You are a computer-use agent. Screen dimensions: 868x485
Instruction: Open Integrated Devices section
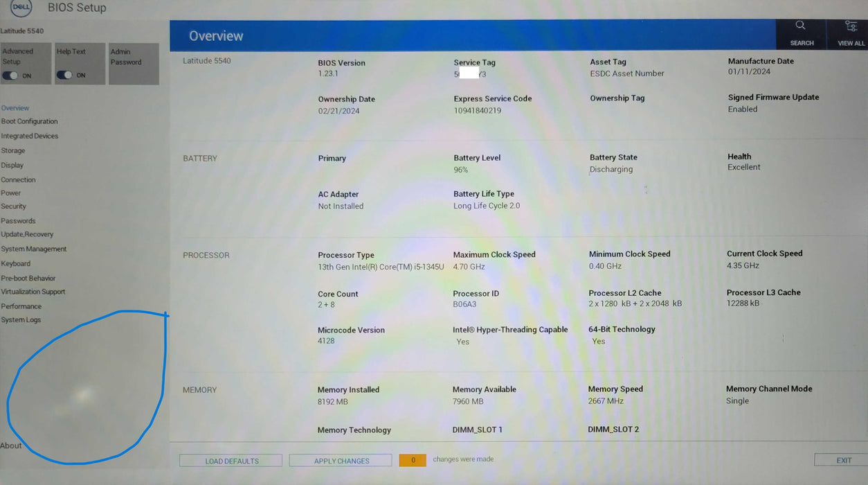[30, 136]
